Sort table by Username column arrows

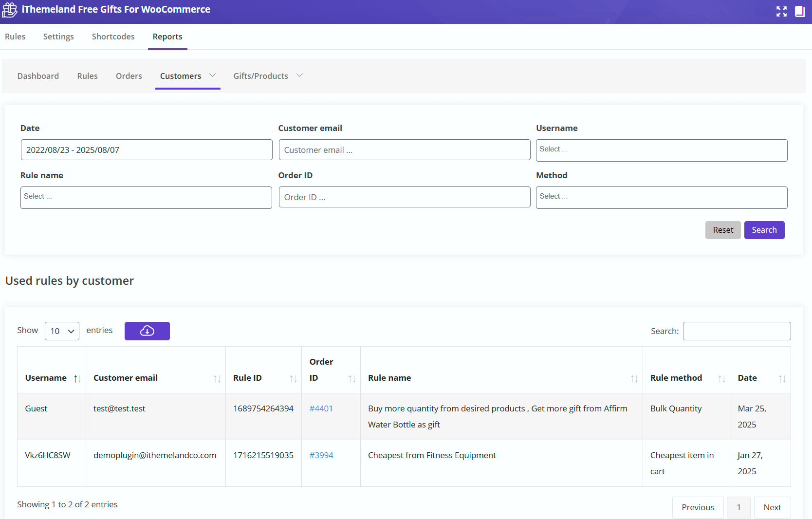(x=77, y=379)
